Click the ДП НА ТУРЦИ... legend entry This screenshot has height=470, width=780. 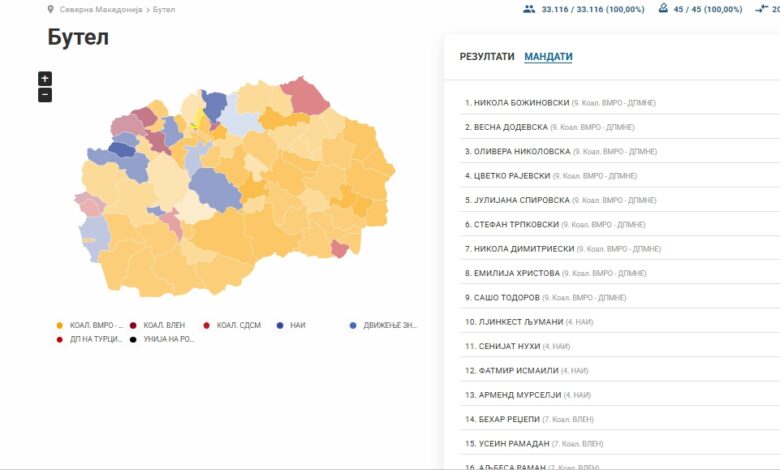[96, 339]
